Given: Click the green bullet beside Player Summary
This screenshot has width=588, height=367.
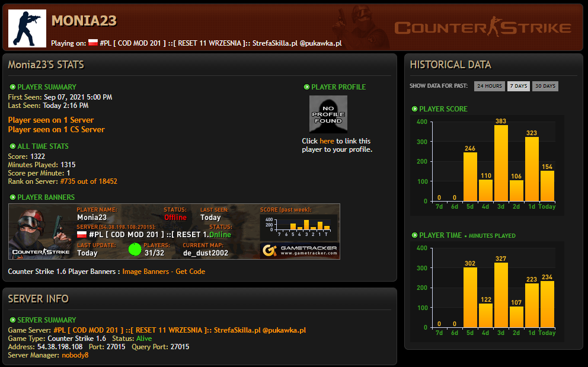Looking at the screenshot, I should click(x=13, y=87).
